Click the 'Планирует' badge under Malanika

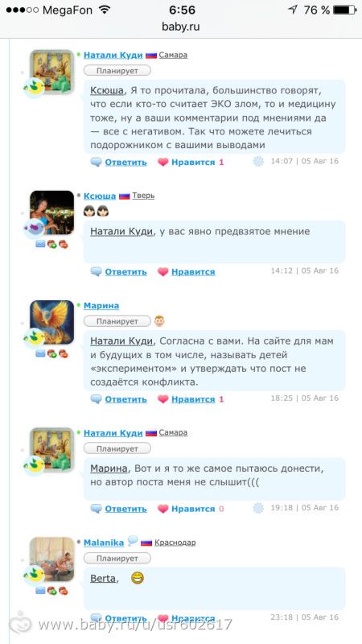[117, 559]
